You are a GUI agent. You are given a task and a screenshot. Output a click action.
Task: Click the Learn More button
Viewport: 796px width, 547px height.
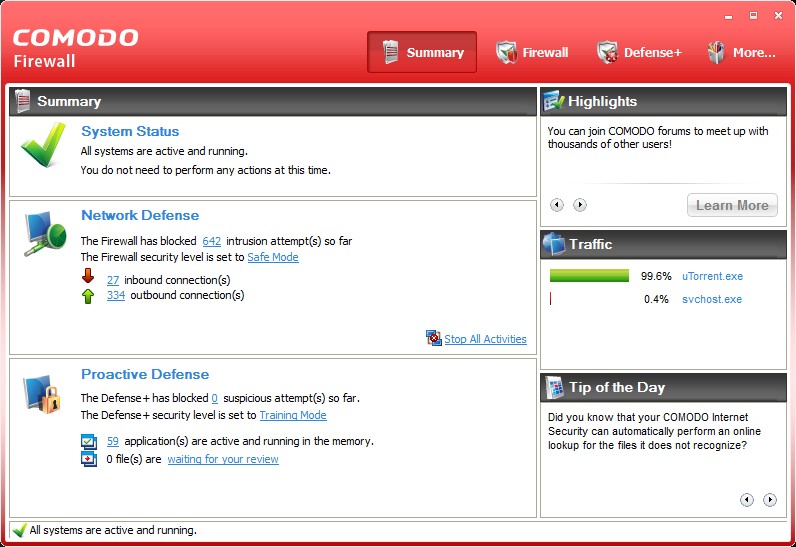click(x=732, y=205)
